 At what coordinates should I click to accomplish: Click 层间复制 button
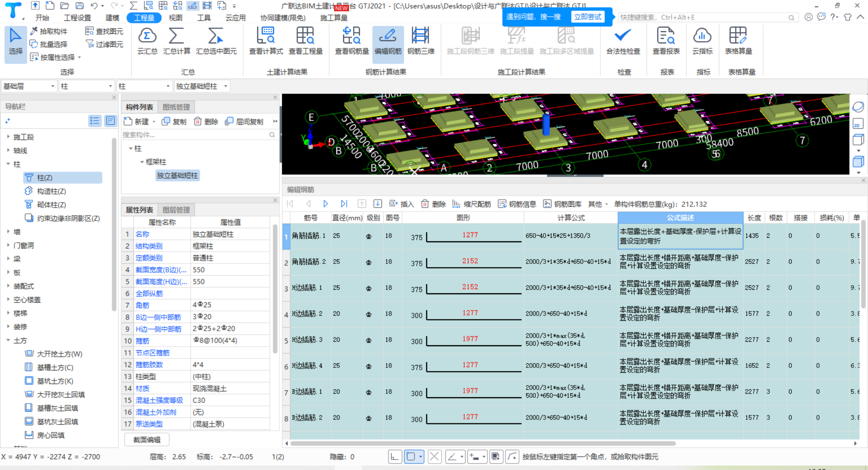[244, 122]
